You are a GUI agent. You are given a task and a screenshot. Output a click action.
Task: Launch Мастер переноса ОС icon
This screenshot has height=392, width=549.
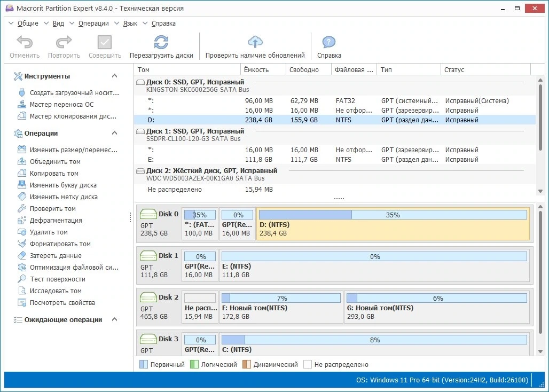point(22,104)
